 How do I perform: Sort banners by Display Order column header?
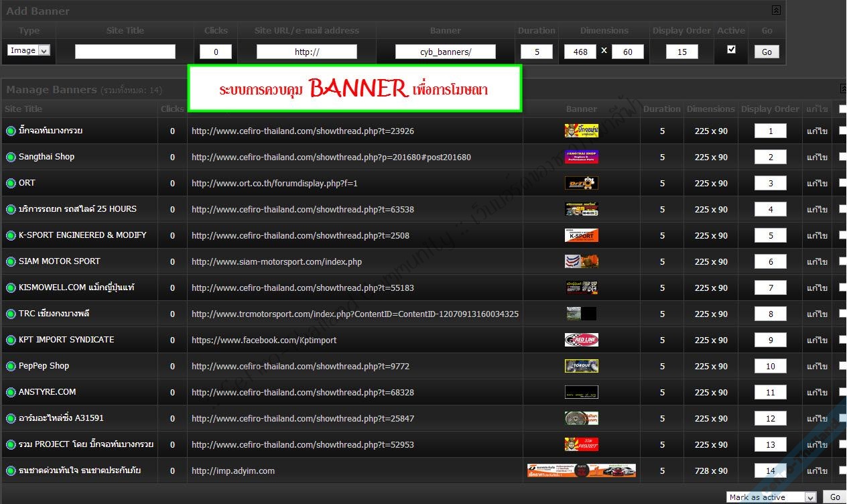pos(770,109)
